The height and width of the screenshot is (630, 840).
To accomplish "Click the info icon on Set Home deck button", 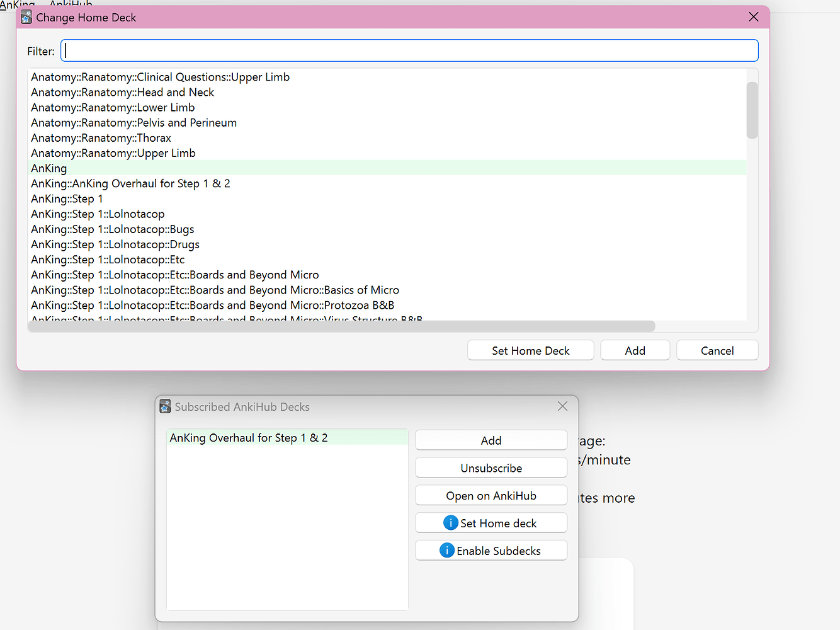I will (x=451, y=523).
